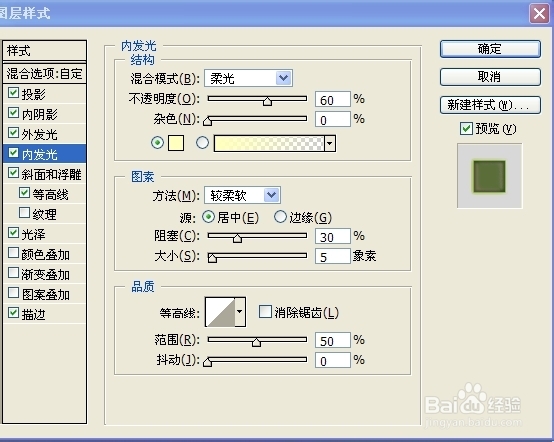This screenshot has height=442, width=554.
Task: Select the 渐变叠加 style entry label
Action: (x=46, y=275)
